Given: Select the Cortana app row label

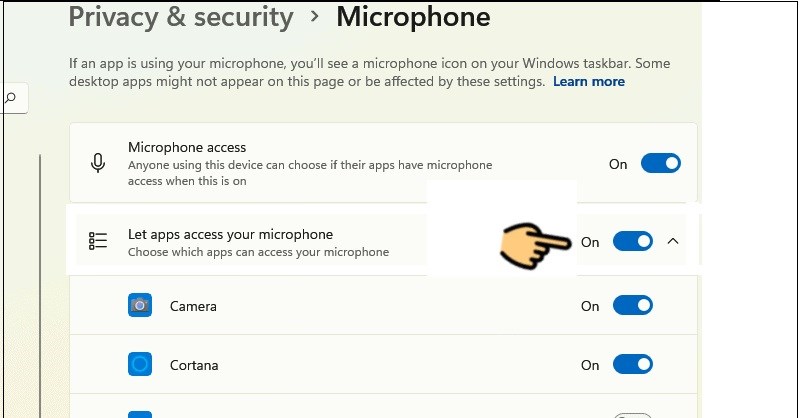Looking at the screenshot, I should tap(194, 364).
